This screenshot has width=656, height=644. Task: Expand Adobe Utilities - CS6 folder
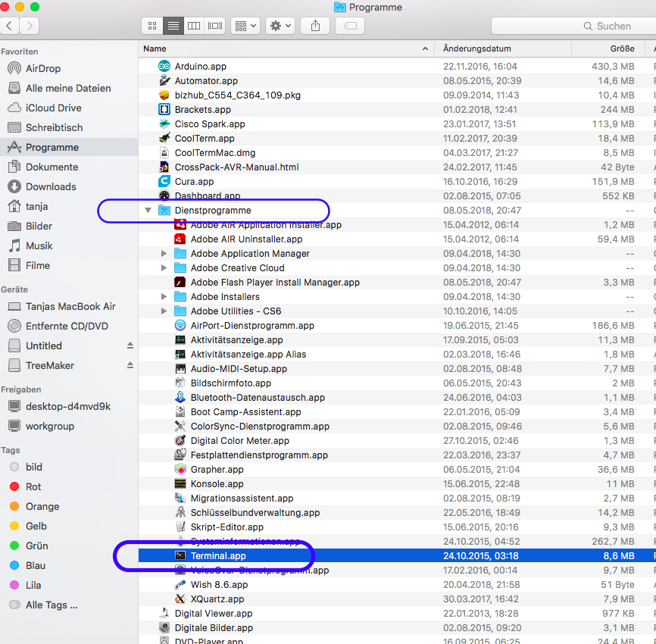tap(164, 311)
